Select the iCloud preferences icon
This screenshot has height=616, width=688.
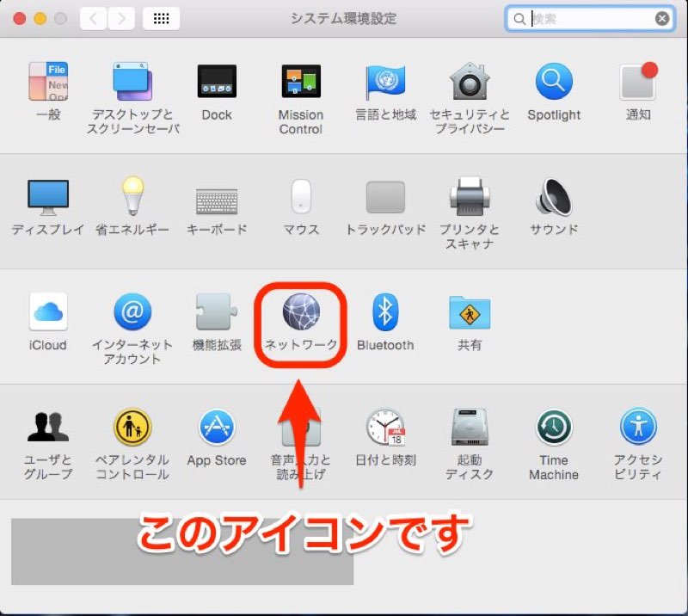pyautogui.click(x=47, y=314)
